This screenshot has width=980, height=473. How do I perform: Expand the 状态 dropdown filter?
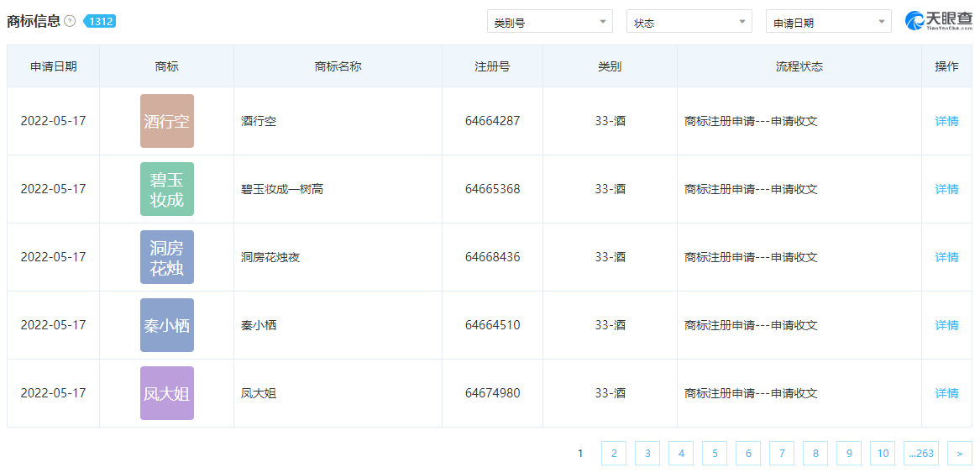click(689, 22)
